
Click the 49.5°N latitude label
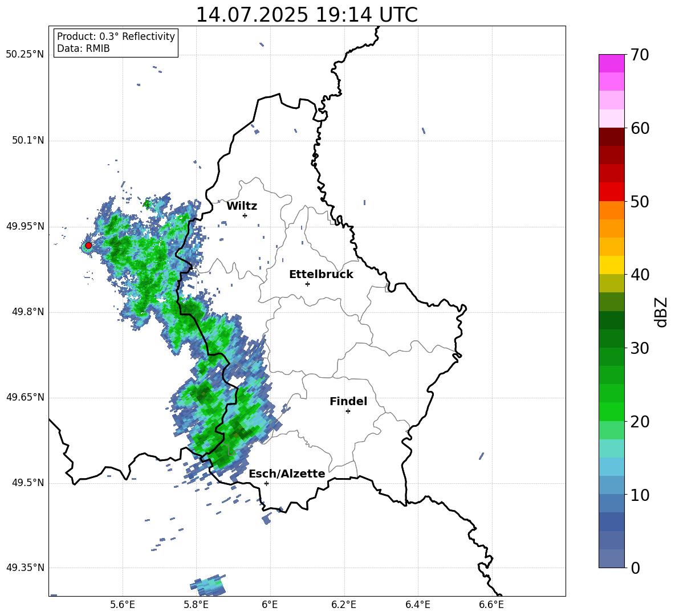(x=28, y=483)
